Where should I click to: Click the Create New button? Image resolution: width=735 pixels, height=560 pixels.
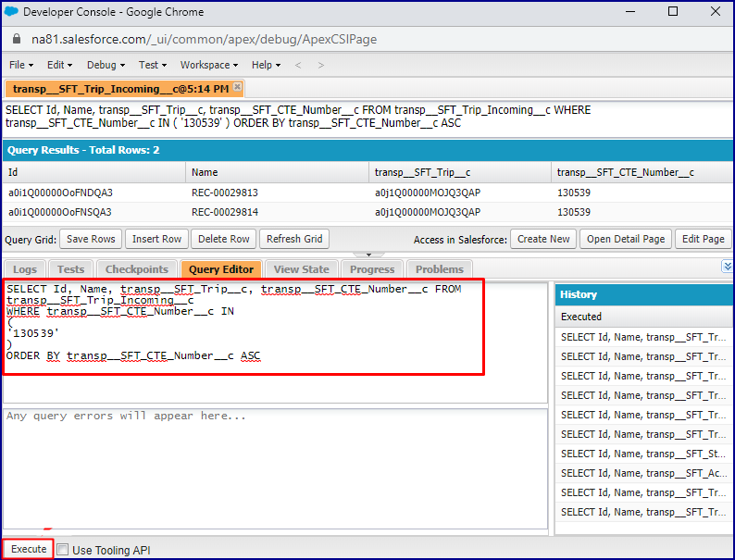pos(543,239)
